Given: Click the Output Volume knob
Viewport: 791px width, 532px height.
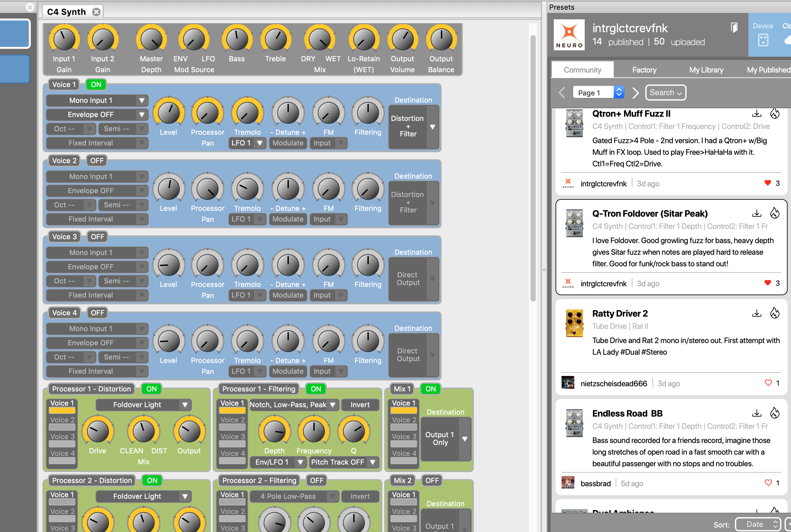Looking at the screenshot, I should coord(403,40).
